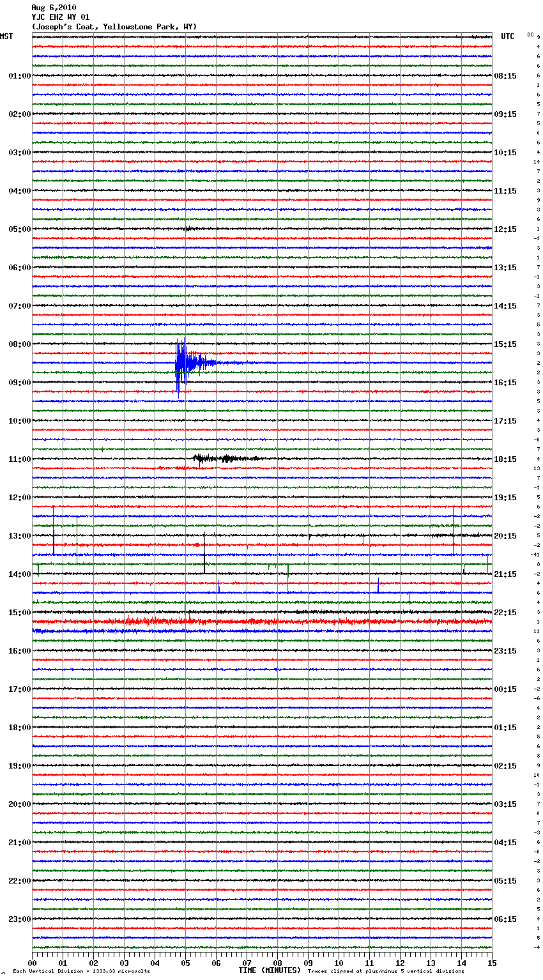The image size is (543, 980).
Task: Click the 00:15 UTC time label
Action: tap(505, 689)
